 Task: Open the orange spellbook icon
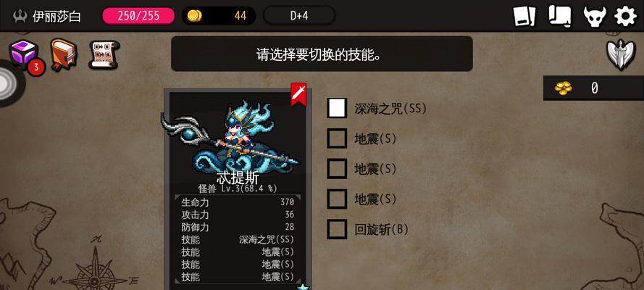64,54
